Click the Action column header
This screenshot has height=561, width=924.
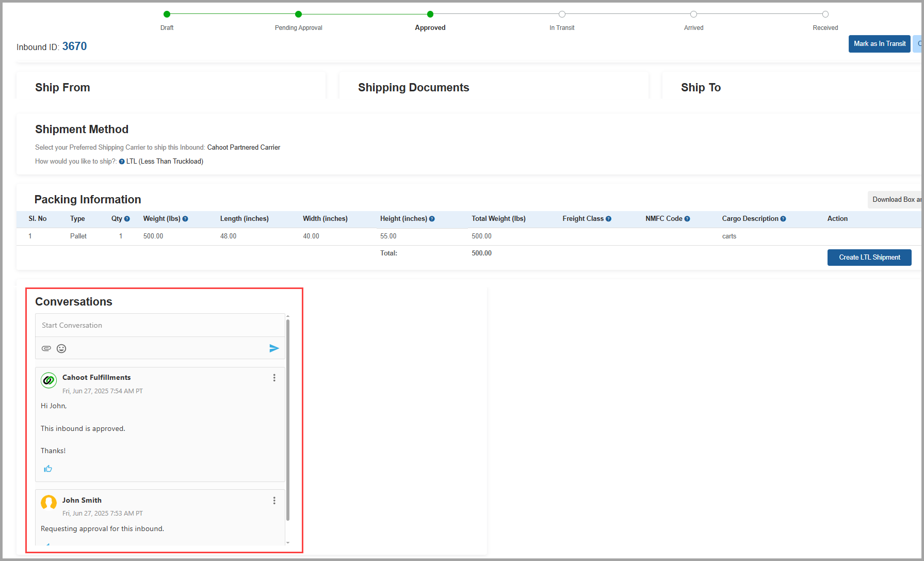pyautogui.click(x=837, y=219)
